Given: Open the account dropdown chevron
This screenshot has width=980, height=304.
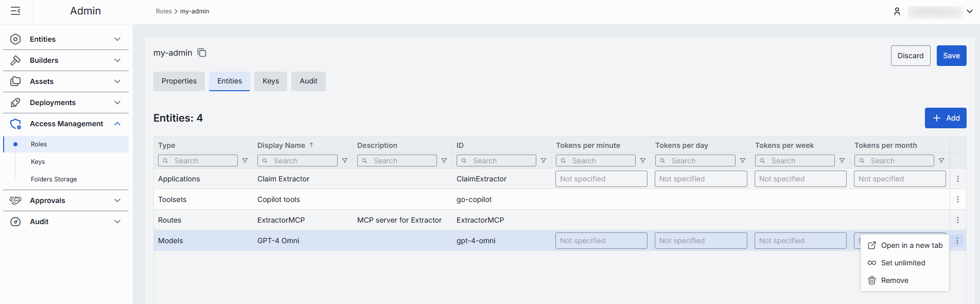Looking at the screenshot, I should click(970, 11).
